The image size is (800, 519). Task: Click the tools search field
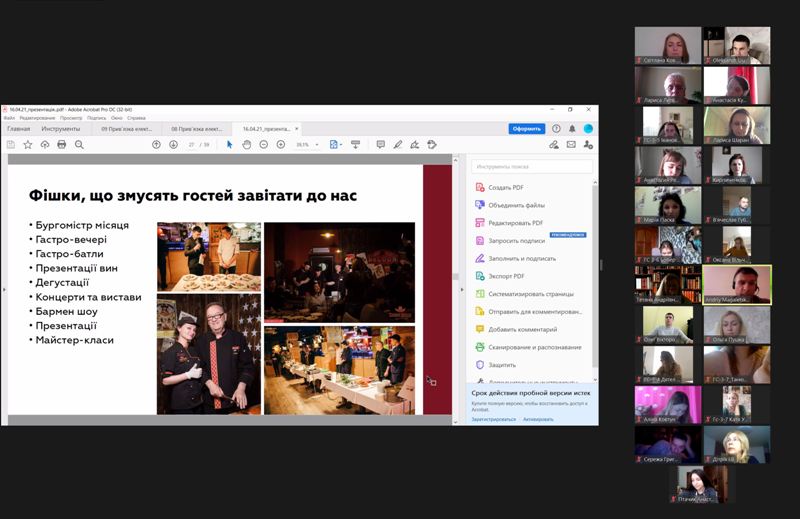(530, 167)
